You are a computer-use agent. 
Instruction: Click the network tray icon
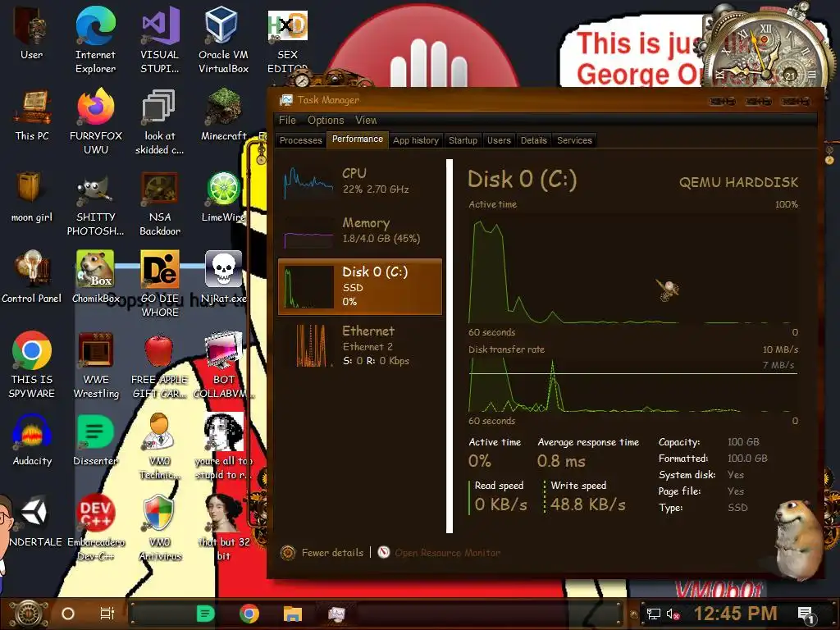(654, 614)
